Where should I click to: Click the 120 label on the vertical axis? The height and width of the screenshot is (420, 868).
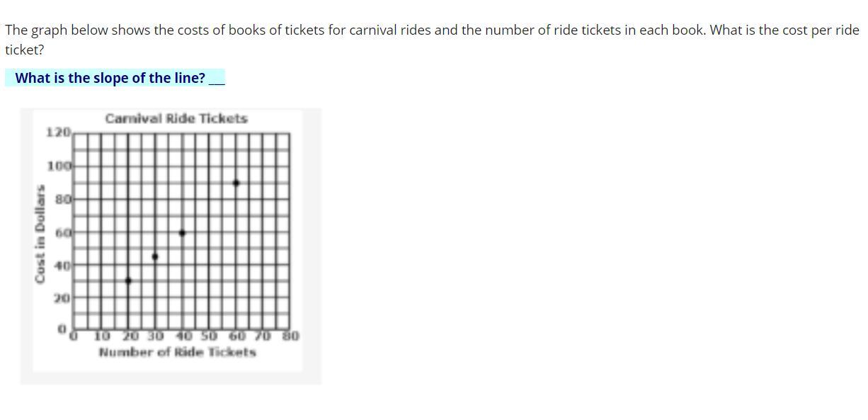[58, 132]
